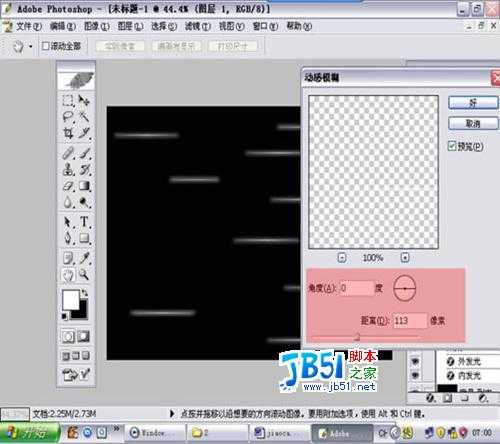Select the Type tool
Image resolution: width=500 pixels, height=444 pixels.
click(84, 222)
